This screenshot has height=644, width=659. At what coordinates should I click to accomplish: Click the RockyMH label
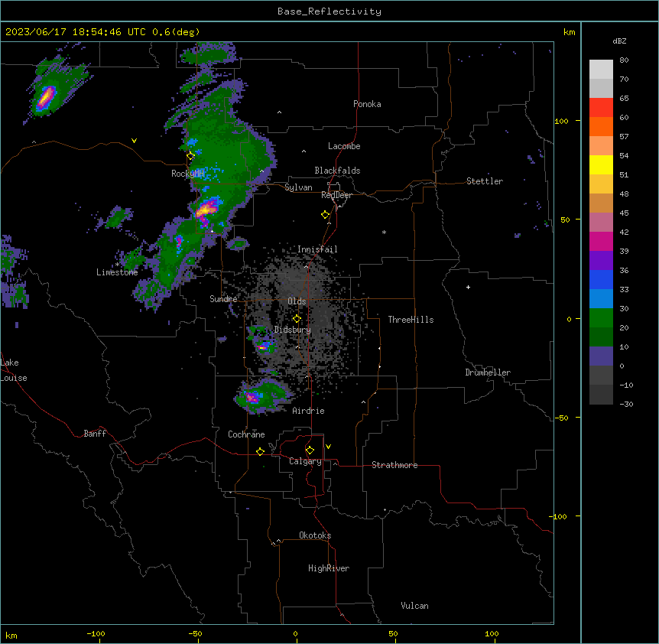click(187, 173)
